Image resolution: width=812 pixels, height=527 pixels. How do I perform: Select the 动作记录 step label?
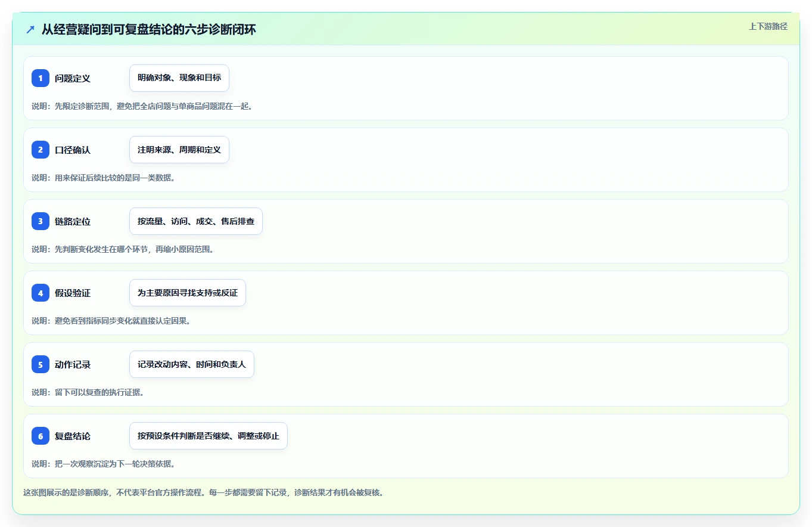pyautogui.click(x=73, y=364)
